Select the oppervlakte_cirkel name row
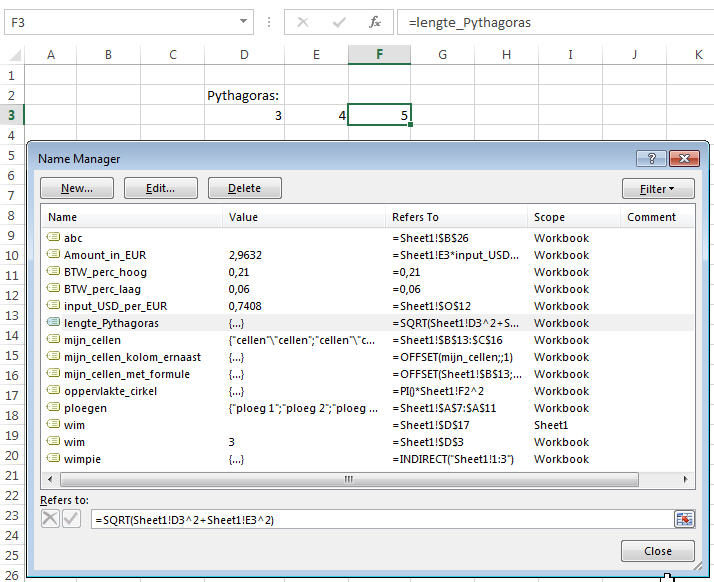Screen dimensions: 714x582 click(368, 391)
